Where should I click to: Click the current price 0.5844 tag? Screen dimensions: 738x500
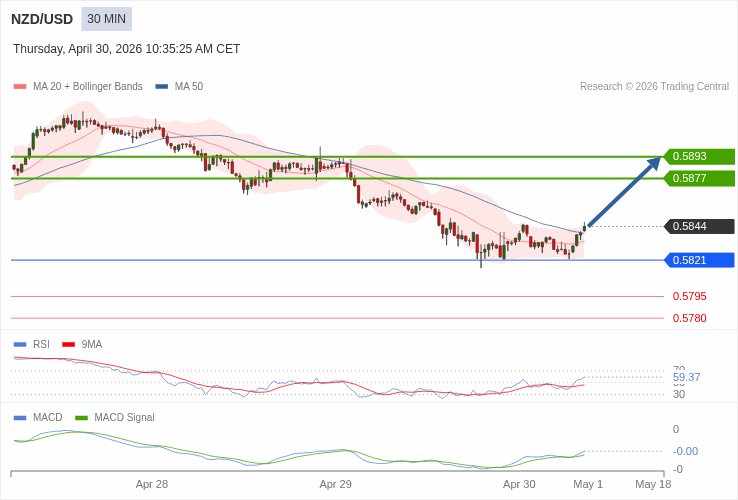pos(699,226)
